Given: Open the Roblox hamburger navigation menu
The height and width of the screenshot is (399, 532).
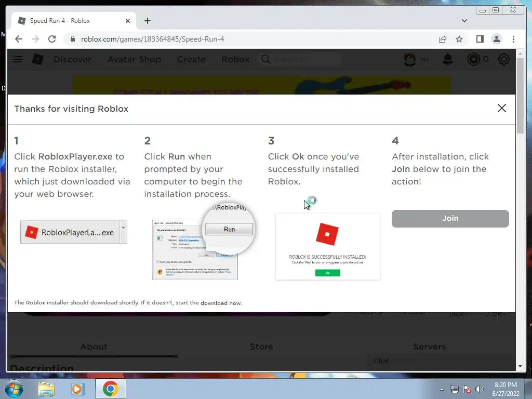Looking at the screenshot, I should (18, 59).
